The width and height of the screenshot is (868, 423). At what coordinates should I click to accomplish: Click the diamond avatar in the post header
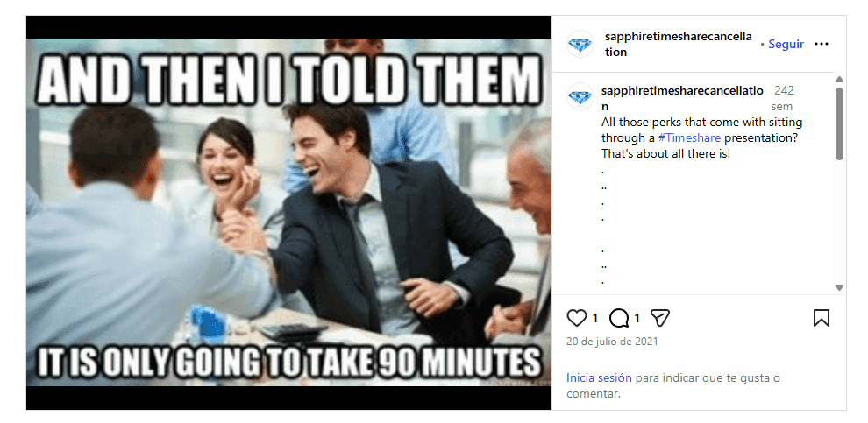[580, 45]
